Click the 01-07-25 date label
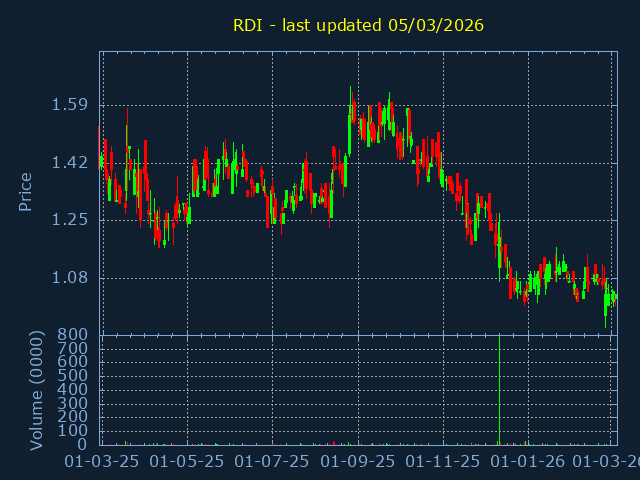640x480 pixels. [x=272, y=462]
